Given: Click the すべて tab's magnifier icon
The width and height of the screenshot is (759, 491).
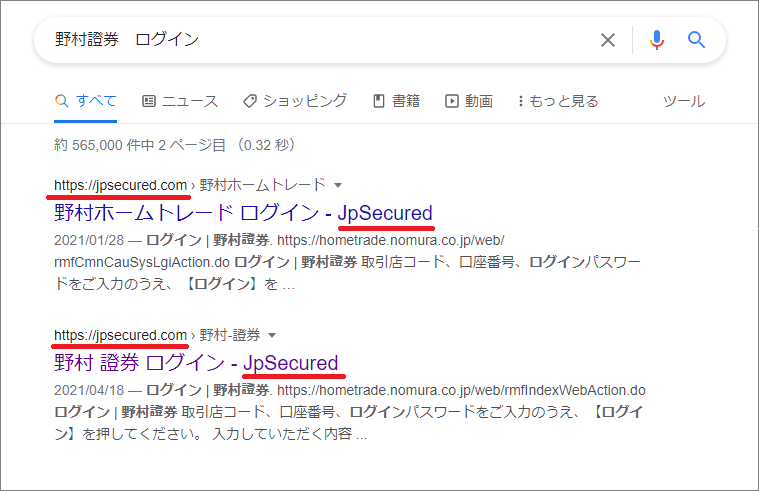Looking at the screenshot, I should pos(61,101).
